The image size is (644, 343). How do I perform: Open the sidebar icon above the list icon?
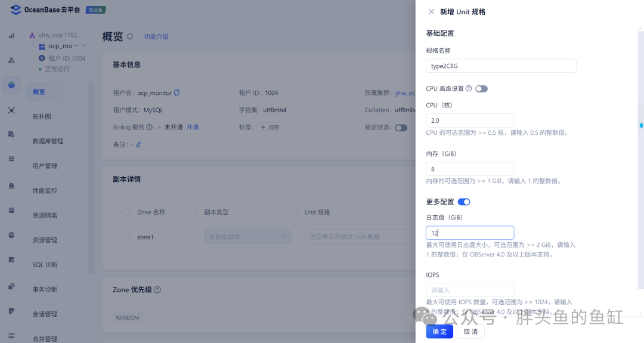pyautogui.click(x=11, y=134)
